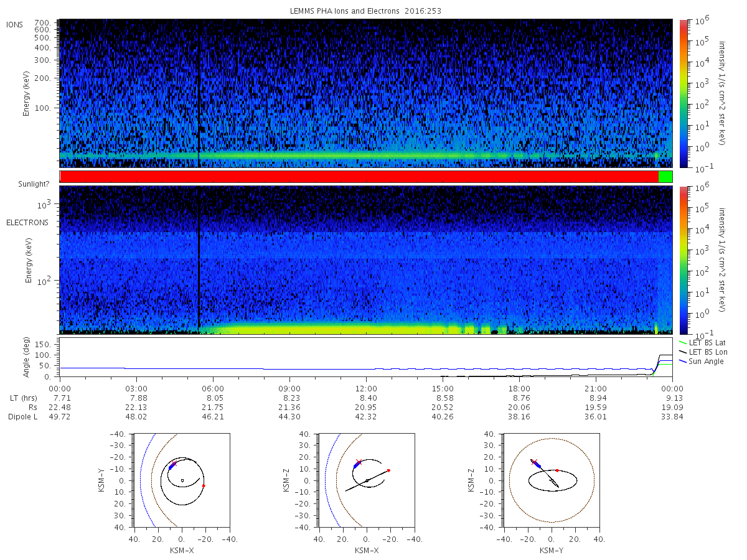Select the LT value 8.40
Screen dimensions: 747x560
[x=366, y=398]
